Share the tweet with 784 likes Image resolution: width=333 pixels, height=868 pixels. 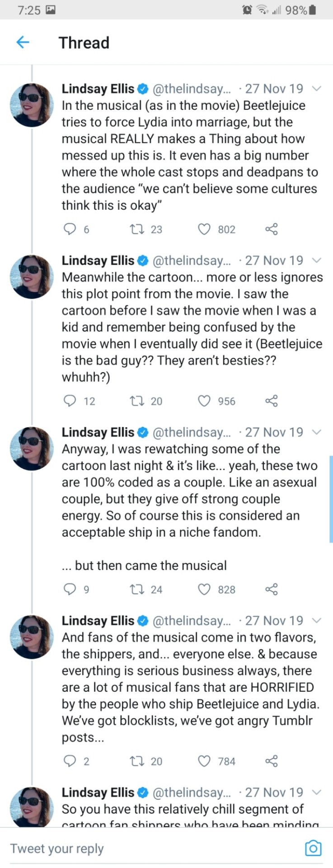pos(272,761)
